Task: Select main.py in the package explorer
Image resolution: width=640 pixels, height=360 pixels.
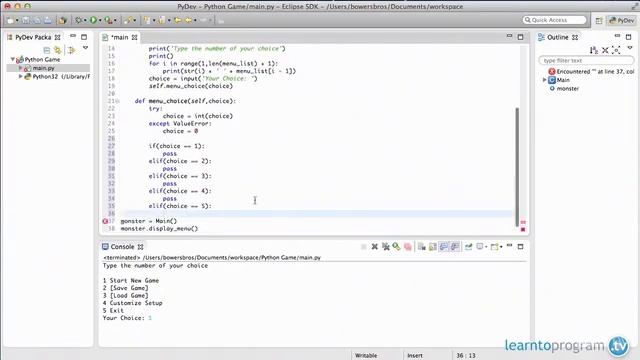Action: [x=43, y=68]
